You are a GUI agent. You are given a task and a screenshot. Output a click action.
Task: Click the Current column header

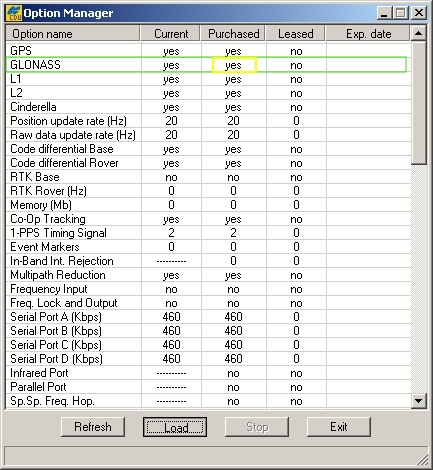[171, 34]
